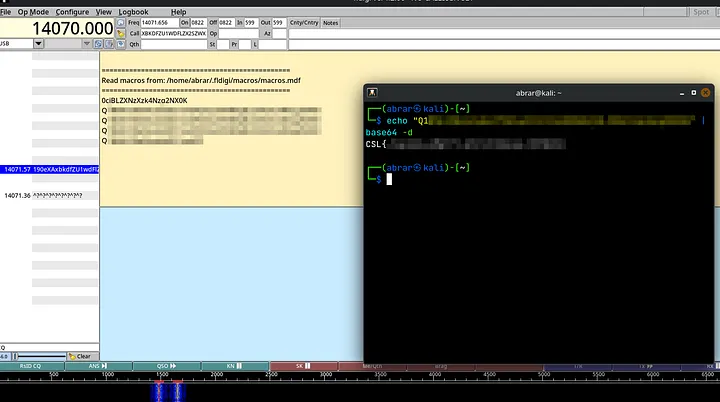Click the Freq input field
720x402 pixels.
(159, 23)
